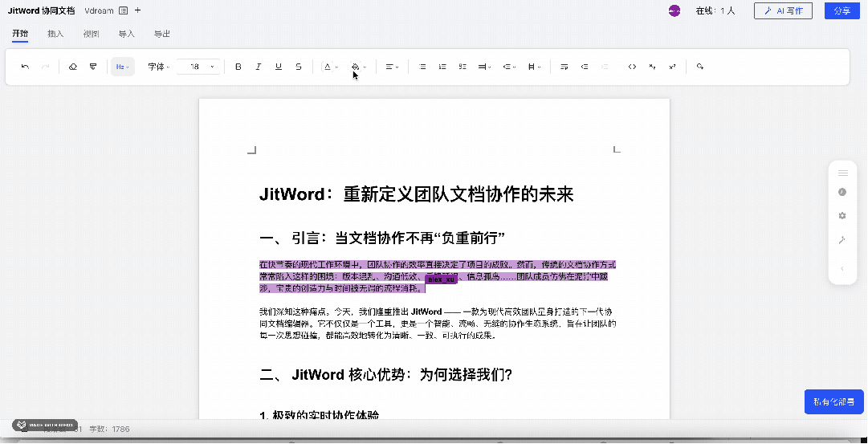Open the font size 18 dropdown
Image resolution: width=868 pixels, height=444 pixels.
pos(199,67)
